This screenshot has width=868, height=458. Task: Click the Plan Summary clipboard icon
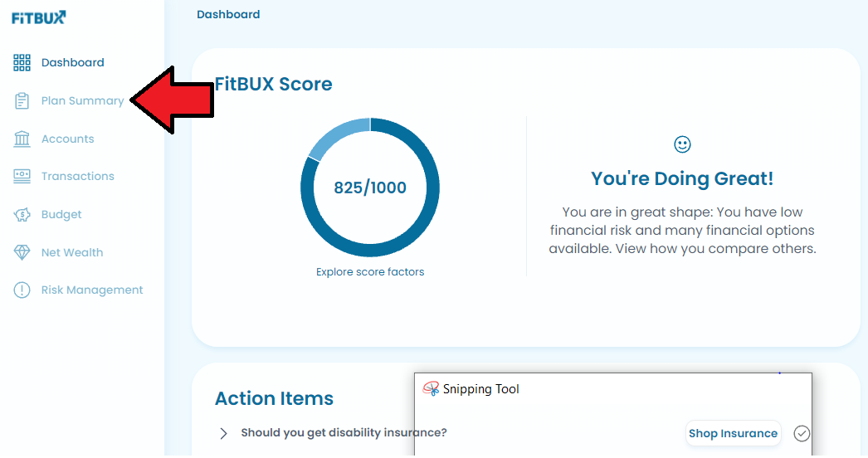[x=22, y=100]
